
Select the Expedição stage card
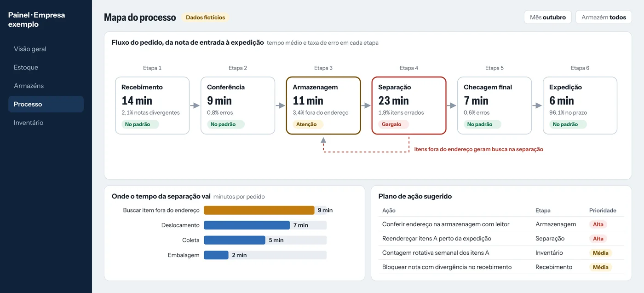click(x=580, y=105)
